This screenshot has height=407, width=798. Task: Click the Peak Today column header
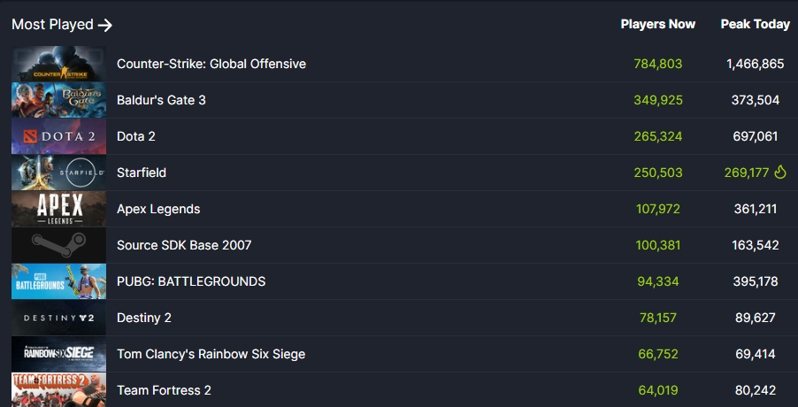tap(755, 24)
